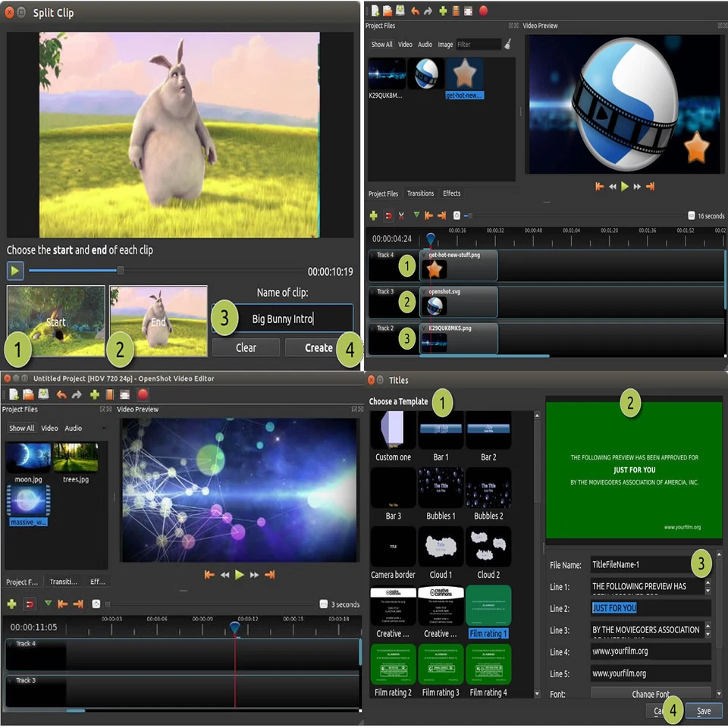
Task: Click the green plus to import files
Action: [443, 11]
